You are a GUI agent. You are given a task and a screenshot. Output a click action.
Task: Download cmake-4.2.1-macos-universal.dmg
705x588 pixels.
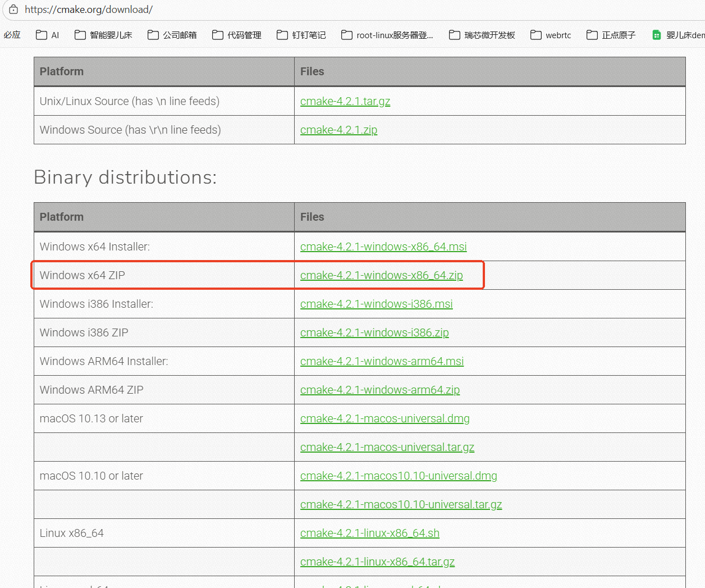pyautogui.click(x=385, y=418)
